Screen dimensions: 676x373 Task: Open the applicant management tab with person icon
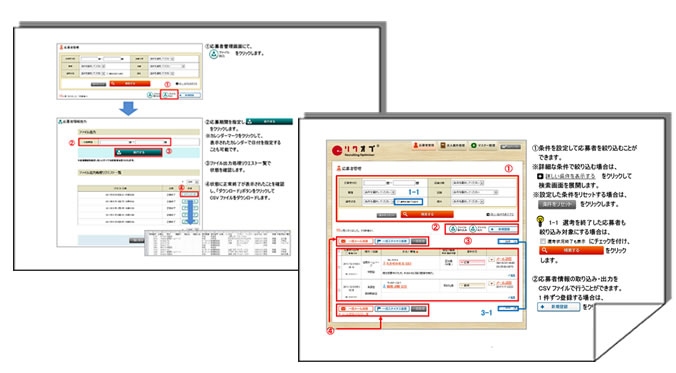pyautogui.click(x=424, y=146)
